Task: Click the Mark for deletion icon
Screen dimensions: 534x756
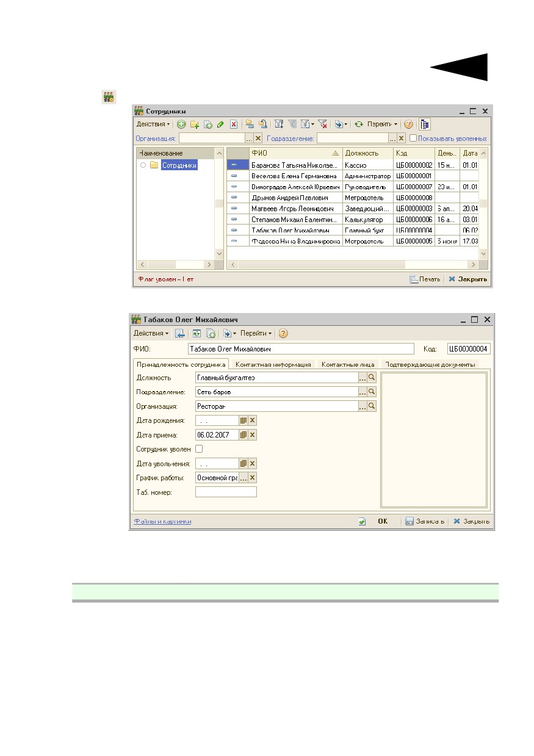Action: (x=234, y=124)
